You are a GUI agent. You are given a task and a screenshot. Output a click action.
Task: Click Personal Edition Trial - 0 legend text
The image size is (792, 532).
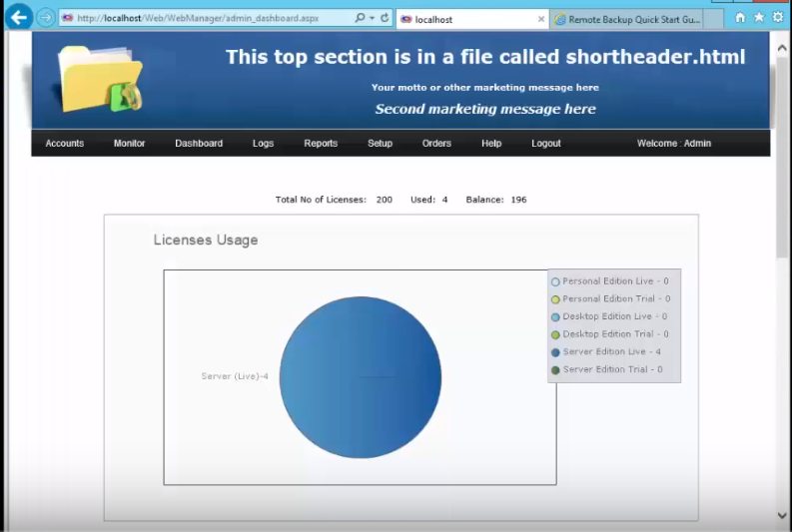pos(616,298)
